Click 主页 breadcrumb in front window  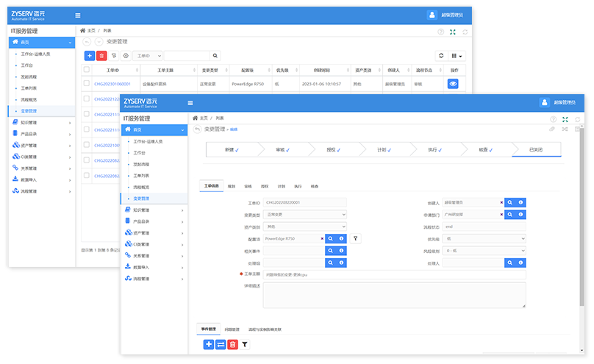[204, 118]
